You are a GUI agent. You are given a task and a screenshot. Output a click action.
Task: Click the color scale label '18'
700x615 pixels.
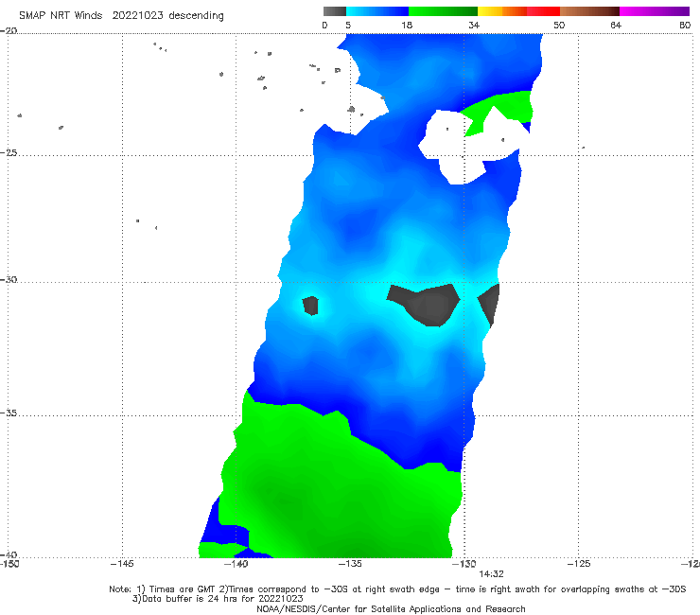pos(407,25)
